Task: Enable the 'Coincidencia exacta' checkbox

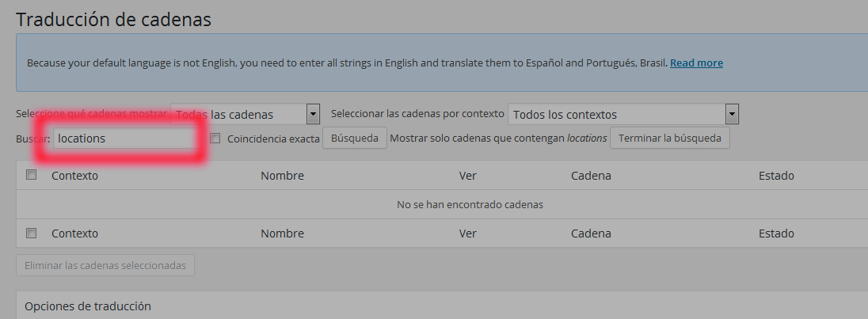Action: [215, 139]
